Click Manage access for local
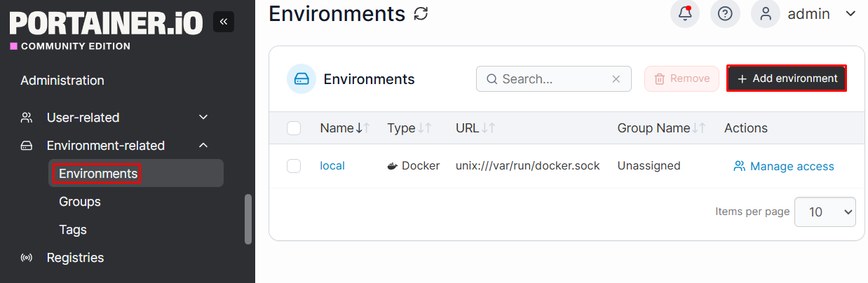 click(784, 166)
